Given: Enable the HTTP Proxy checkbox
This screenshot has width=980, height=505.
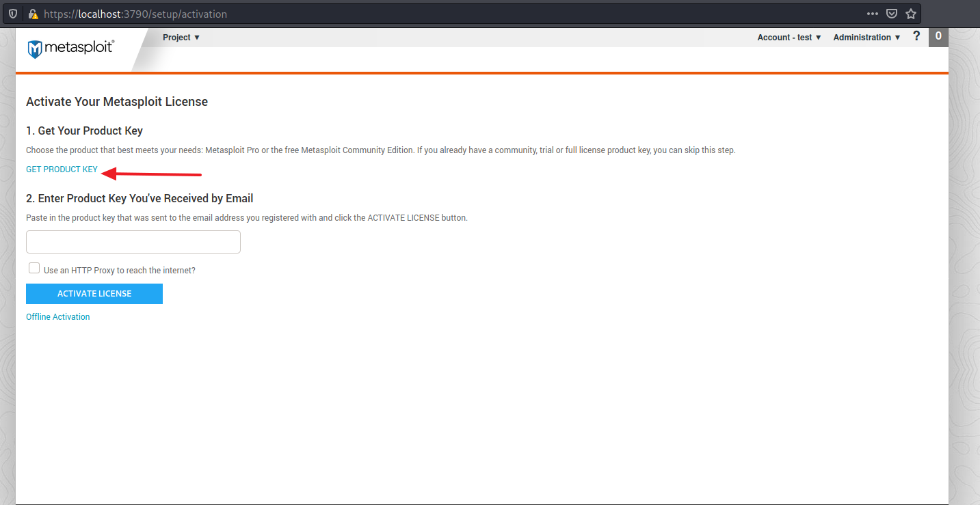Looking at the screenshot, I should click(34, 269).
